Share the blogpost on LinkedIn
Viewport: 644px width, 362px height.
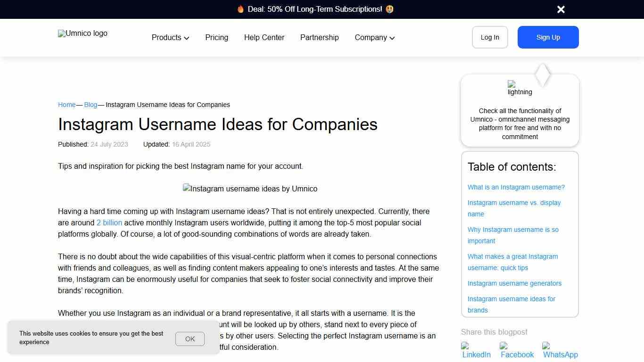(476, 351)
